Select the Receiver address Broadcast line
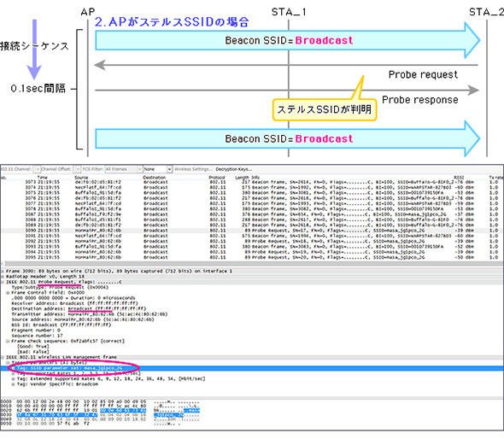504x439 pixels. coord(74,303)
